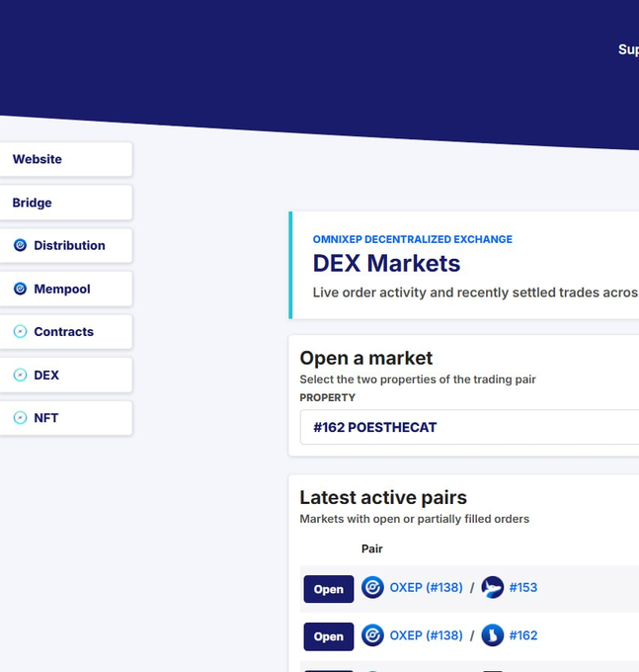Go to Distribution in the sidebar
This screenshot has height=672, width=639.
point(65,245)
